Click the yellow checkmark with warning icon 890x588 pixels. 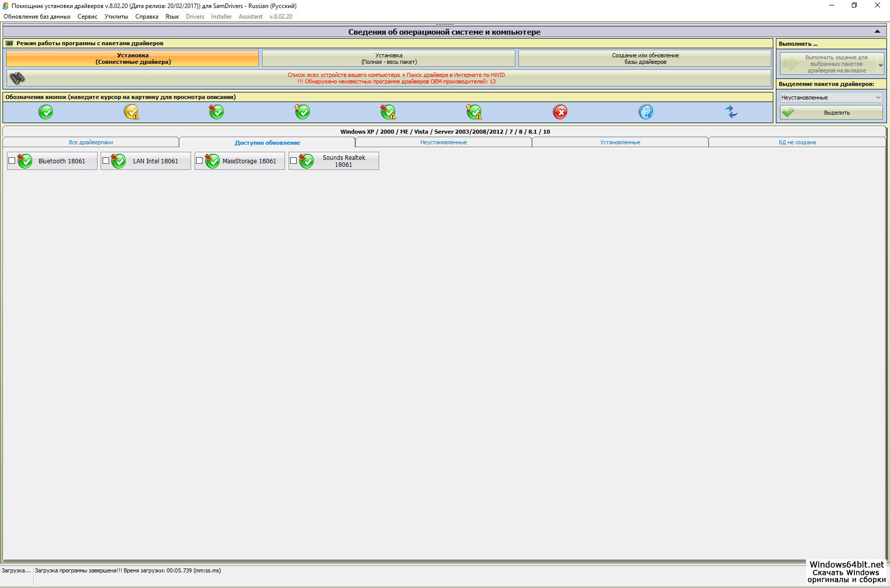(131, 112)
